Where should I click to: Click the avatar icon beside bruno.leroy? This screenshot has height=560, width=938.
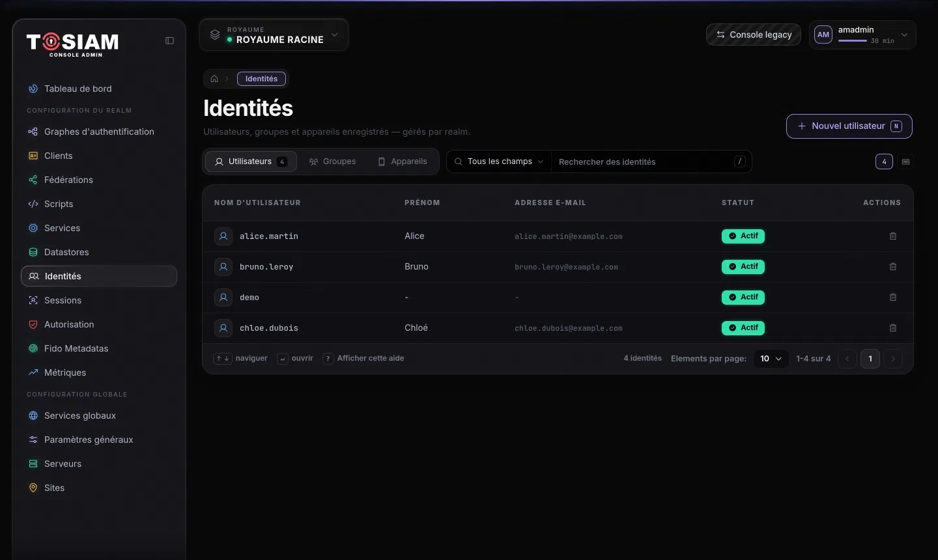point(223,267)
